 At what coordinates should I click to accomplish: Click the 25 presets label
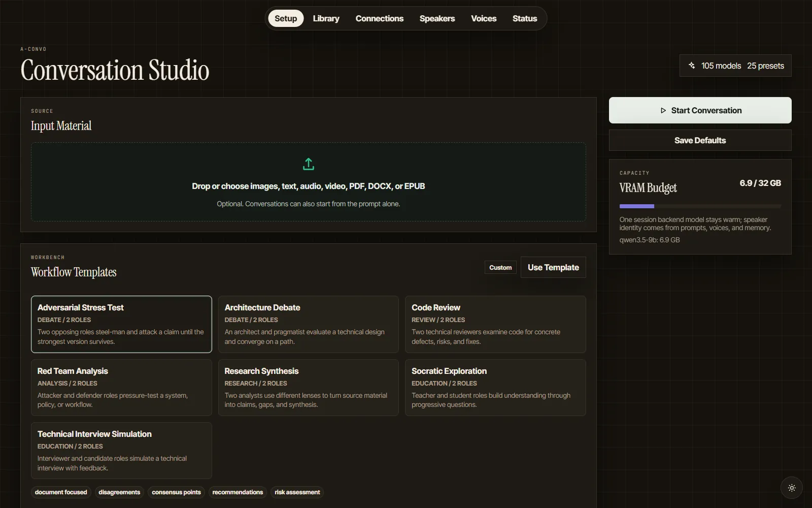point(765,66)
